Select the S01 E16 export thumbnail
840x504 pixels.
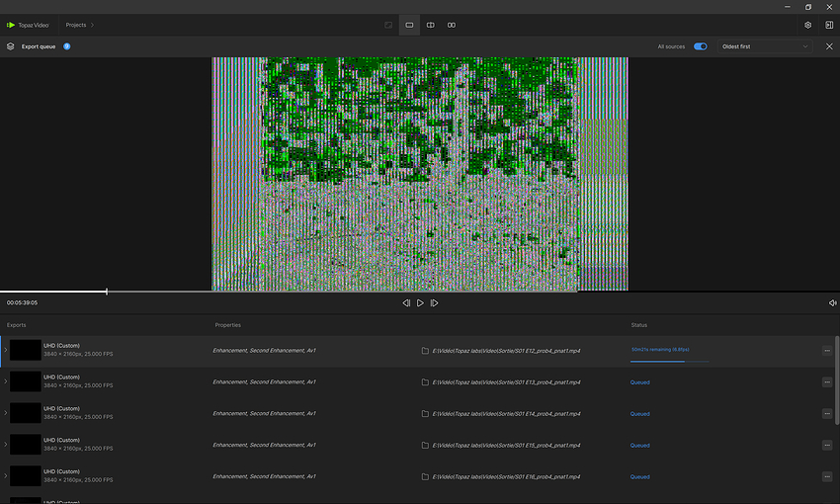(x=25, y=476)
